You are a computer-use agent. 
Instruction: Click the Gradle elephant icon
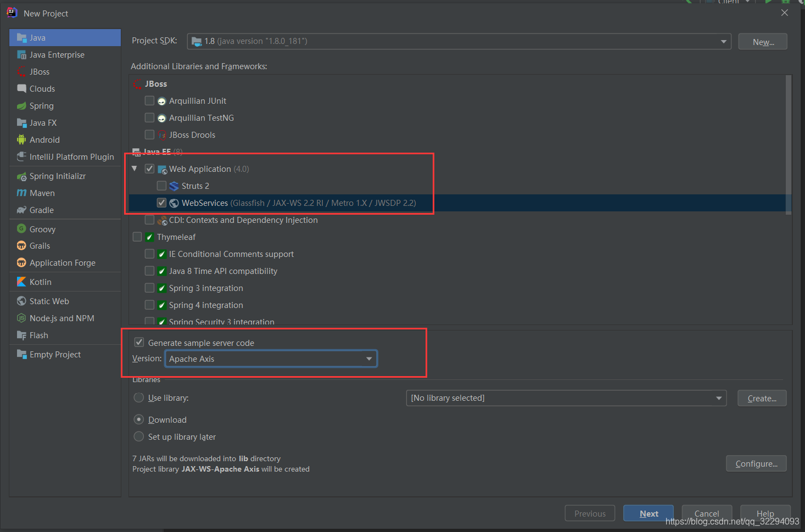pyautogui.click(x=22, y=210)
